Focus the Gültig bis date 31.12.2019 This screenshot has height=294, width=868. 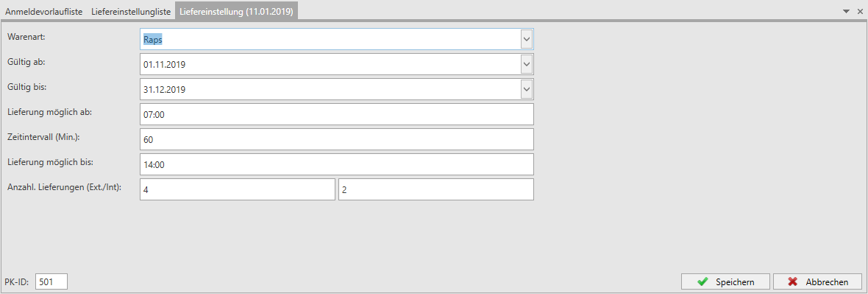(x=330, y=89)
